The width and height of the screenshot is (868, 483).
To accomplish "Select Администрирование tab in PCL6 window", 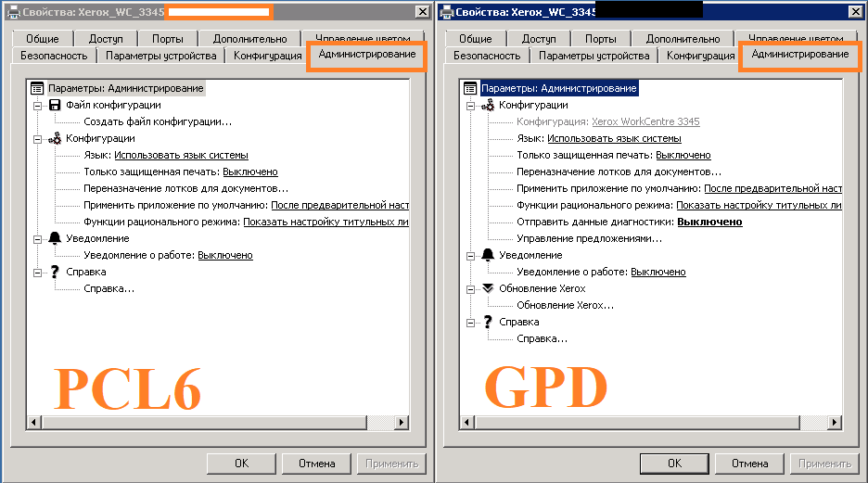I will (367, 54).
